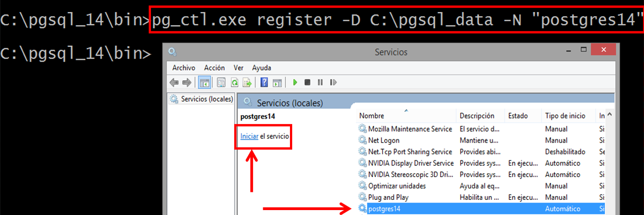Click gear icon of Plug and Play row
The width and height of the screenshot is (644, 215).
[363, 197]
